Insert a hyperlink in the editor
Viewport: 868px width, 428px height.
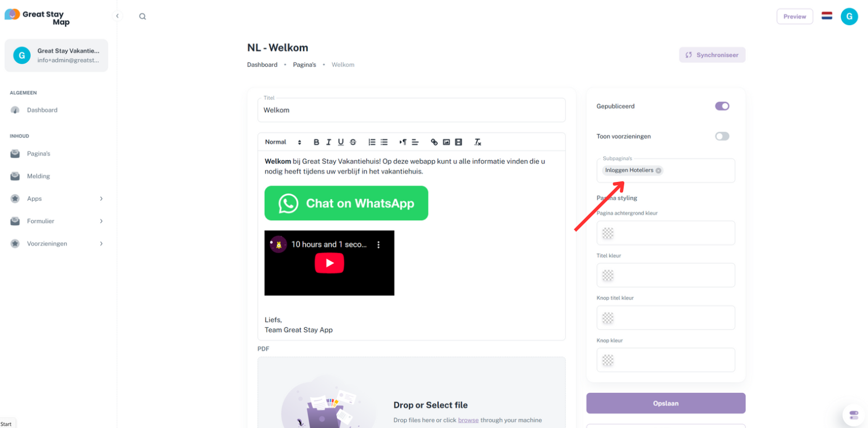click(x=435, y=142)
